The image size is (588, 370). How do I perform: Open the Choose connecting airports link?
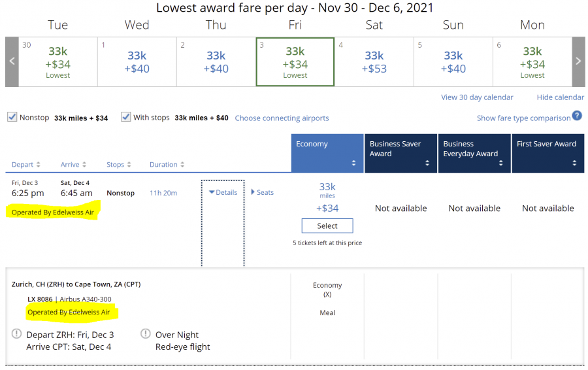click(282, 118)
